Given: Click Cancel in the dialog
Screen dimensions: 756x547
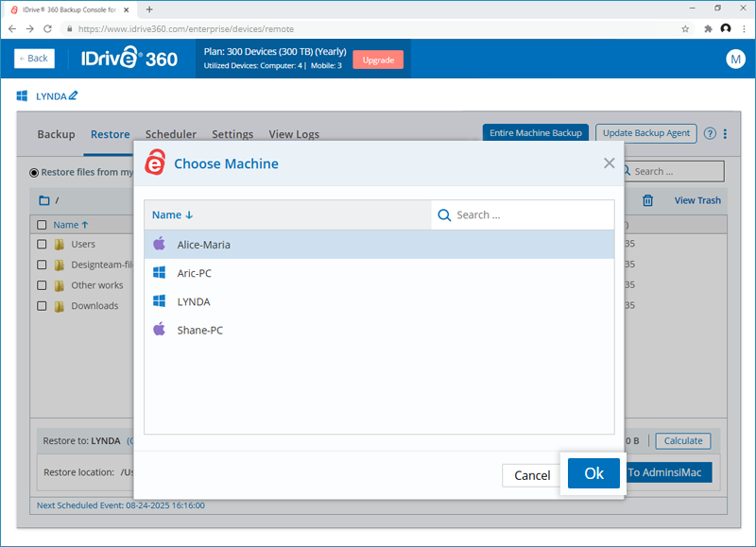Looking at the screenshot, I should pyautogui.click(x=532, y=475).
